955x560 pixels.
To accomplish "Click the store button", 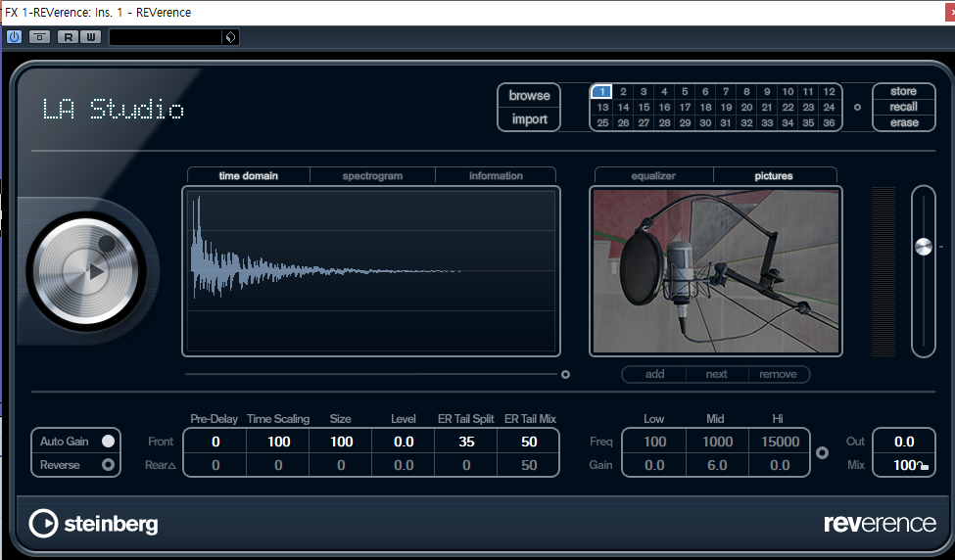I will (x=903, y=91).
